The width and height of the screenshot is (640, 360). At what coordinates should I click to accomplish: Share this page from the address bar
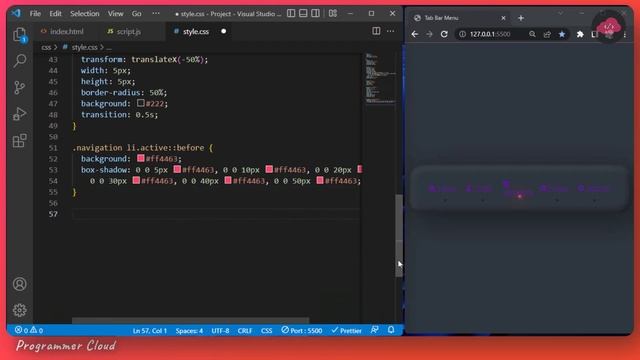[x=547, y=34]
